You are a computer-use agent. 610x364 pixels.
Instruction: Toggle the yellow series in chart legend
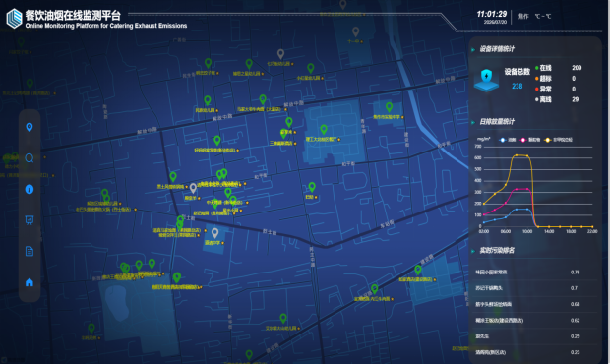pos(558,140)
